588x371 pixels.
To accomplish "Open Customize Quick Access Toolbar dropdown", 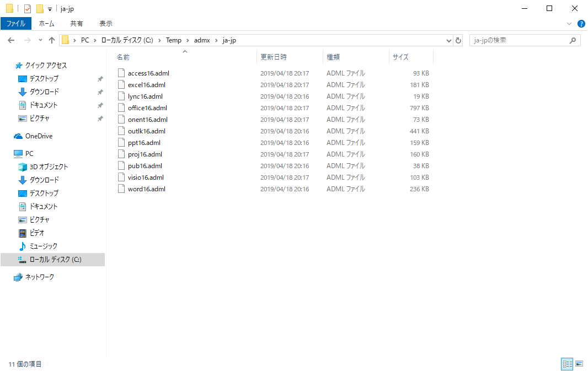I will 50,9.
